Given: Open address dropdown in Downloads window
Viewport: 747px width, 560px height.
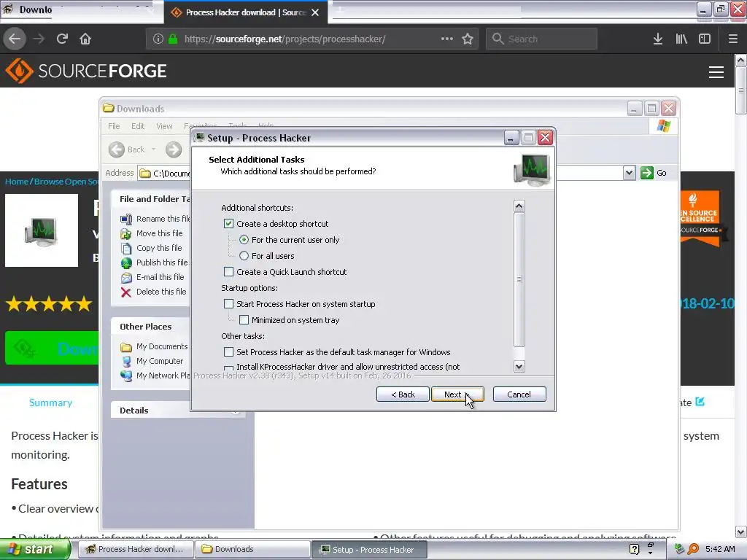Looking at the screenshot, I should click(x=629, y=173).
